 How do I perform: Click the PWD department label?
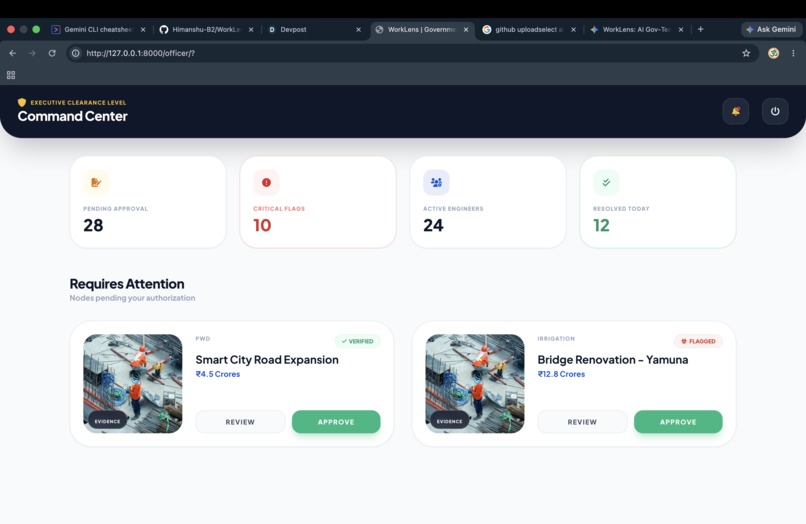pos(203,338)
